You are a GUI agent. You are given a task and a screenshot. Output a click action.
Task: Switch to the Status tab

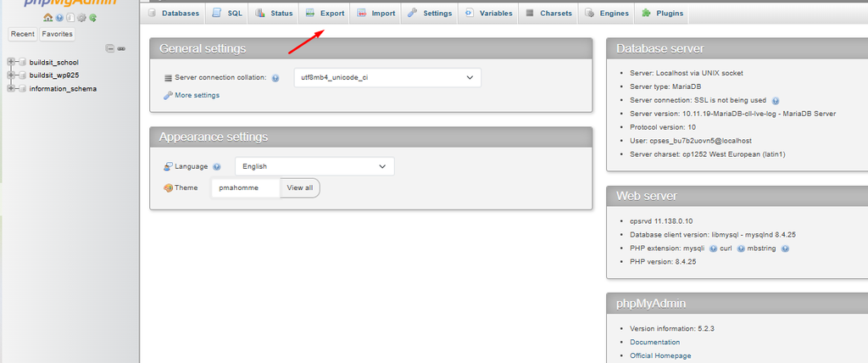coord(274,14)
